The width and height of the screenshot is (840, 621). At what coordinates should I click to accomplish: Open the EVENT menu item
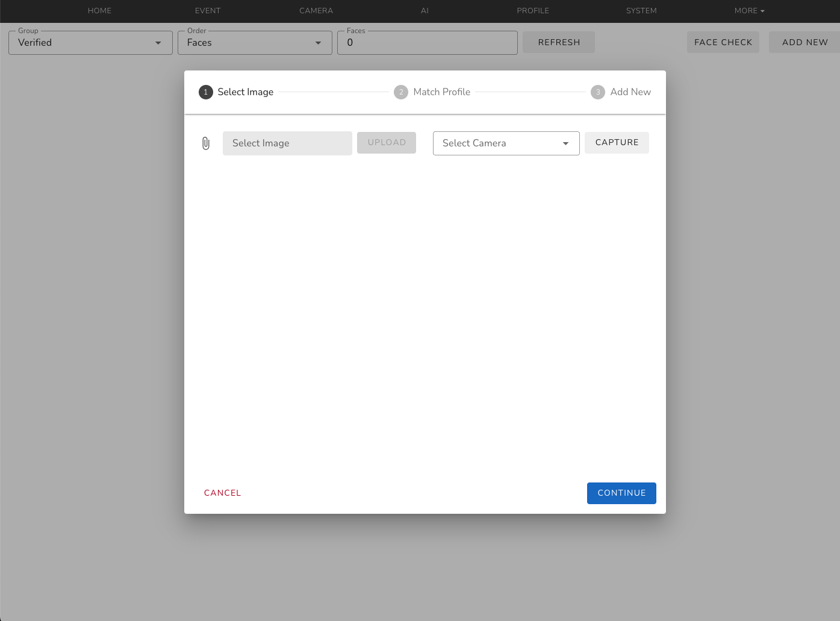pyautogui.click(x=208, y=11)
